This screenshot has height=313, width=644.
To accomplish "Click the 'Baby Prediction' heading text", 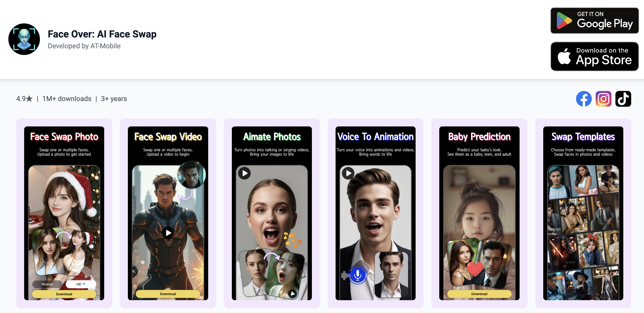I will [x=479, y=137].
